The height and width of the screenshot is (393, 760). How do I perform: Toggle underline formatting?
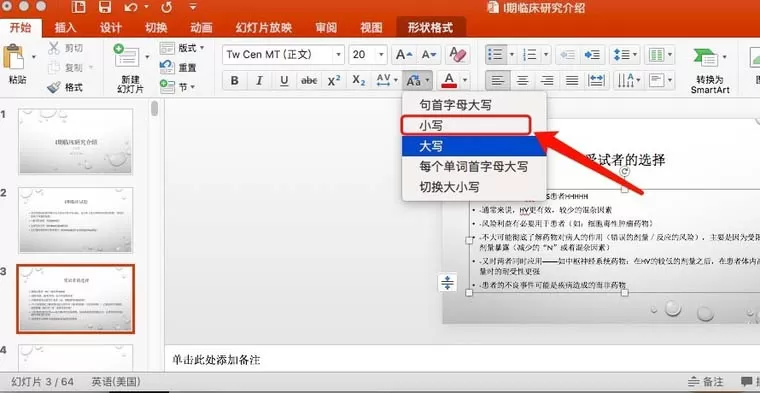point(284,80)
